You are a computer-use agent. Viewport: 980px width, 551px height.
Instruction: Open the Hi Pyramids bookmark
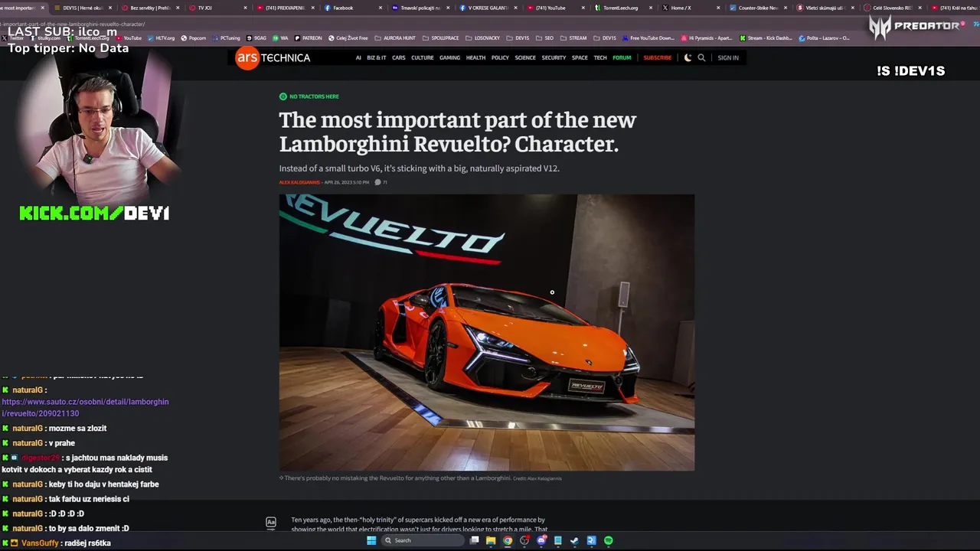pos(707,37)
